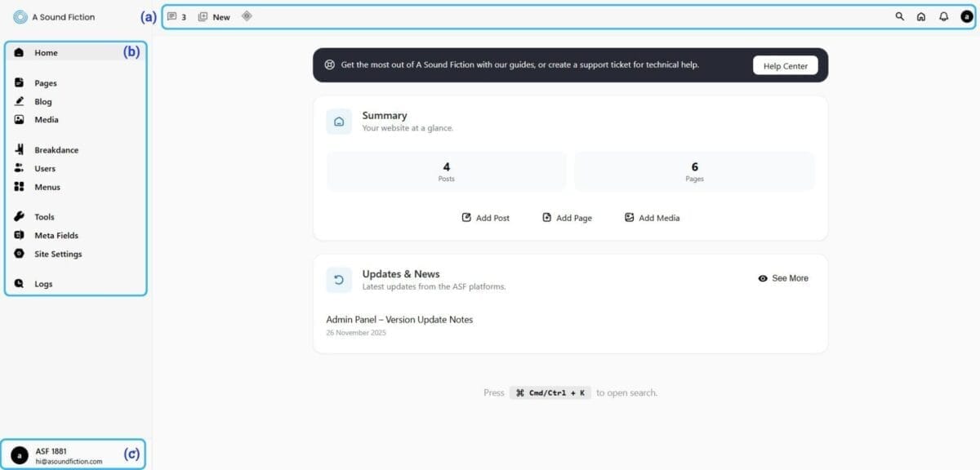Click the home icon in the top bar
Screen dimensions: 980x470
(x=922, y=16)
